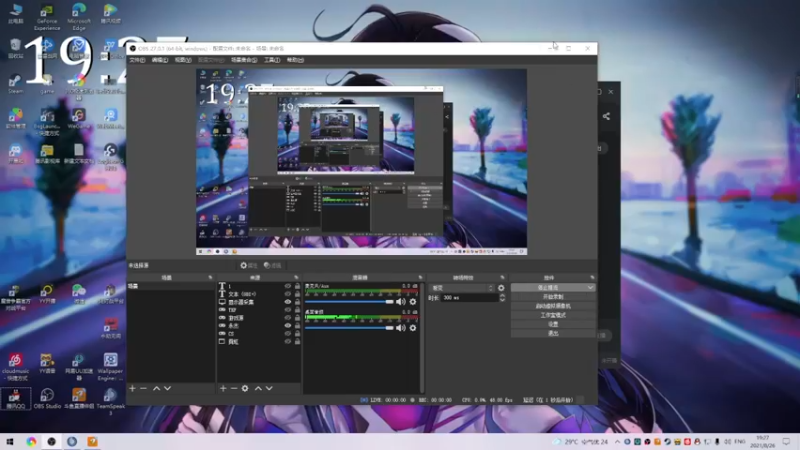Click the 开始录制 button
Image resolution: width=800 pixels, height=450 pixels.
(x=553, y=297)
